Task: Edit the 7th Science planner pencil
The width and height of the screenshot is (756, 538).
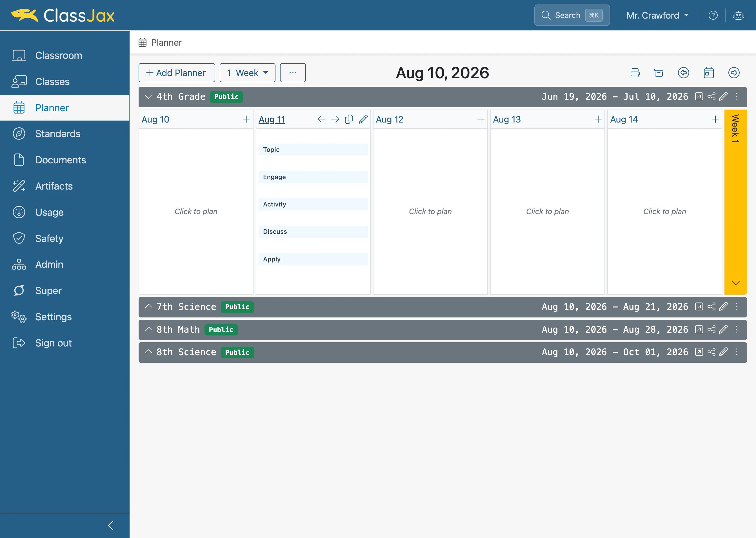Action: pos(724,306)
